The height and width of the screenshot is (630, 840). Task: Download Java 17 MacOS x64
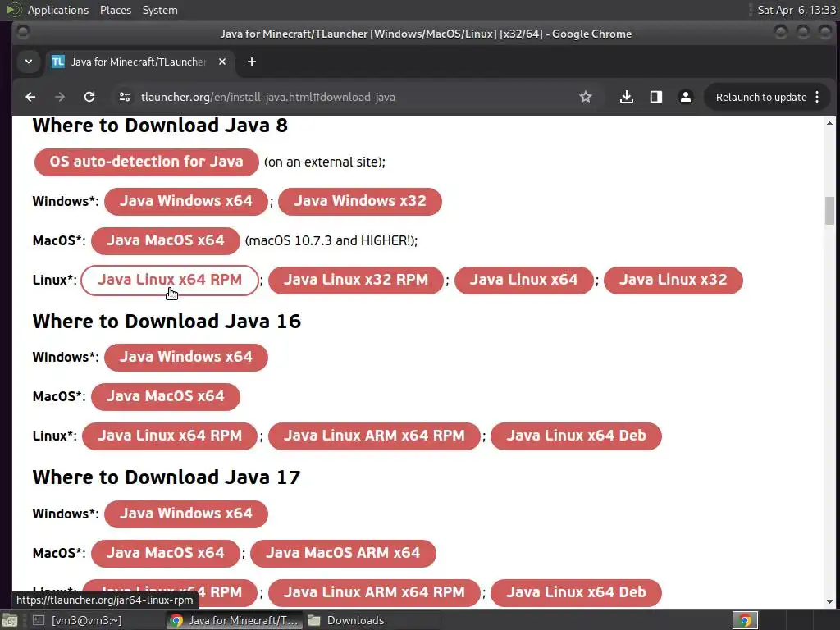(x=166, y=554)
